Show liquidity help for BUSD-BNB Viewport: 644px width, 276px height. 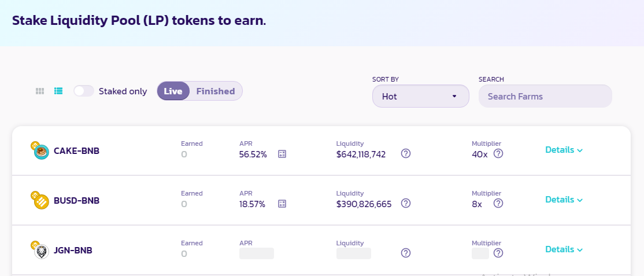click(406, 204)
